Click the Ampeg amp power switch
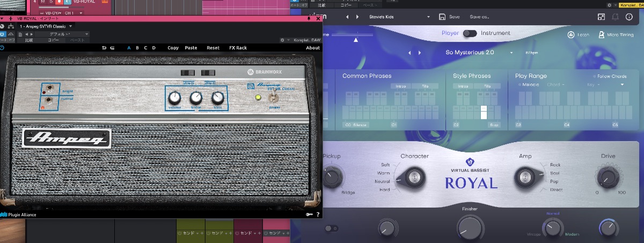Image resolution: width=644 pixels, height=243 pixels. [x=273, y=97]
